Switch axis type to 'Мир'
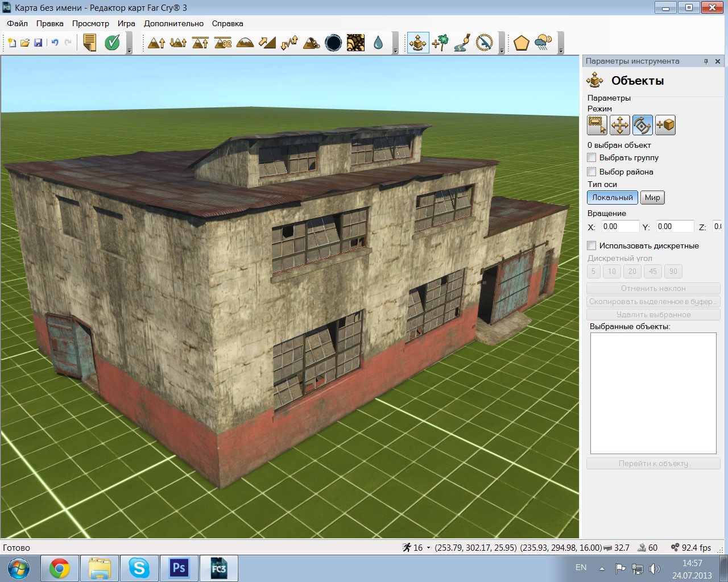 (x=652, y=197)
